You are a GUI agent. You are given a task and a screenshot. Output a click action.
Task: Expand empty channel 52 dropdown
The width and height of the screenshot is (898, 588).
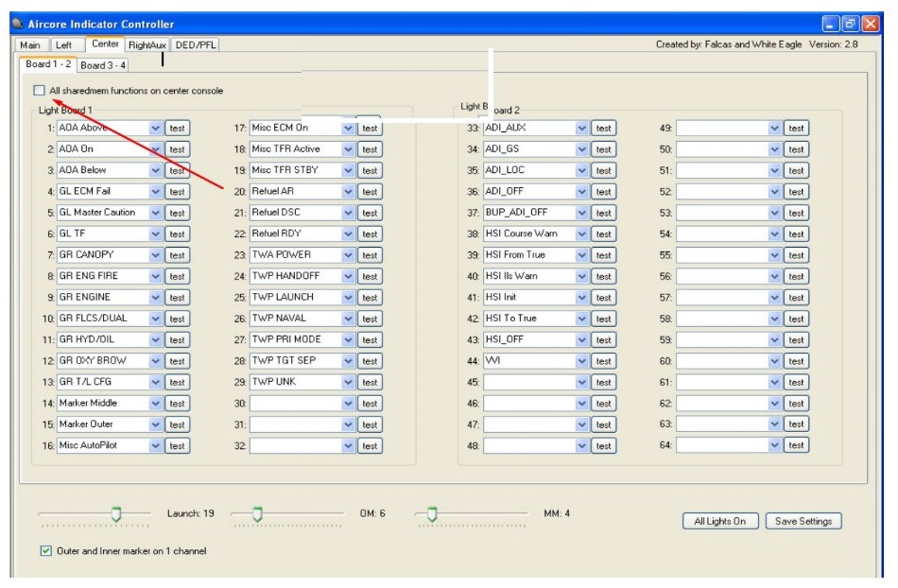[x=774, y=192]
